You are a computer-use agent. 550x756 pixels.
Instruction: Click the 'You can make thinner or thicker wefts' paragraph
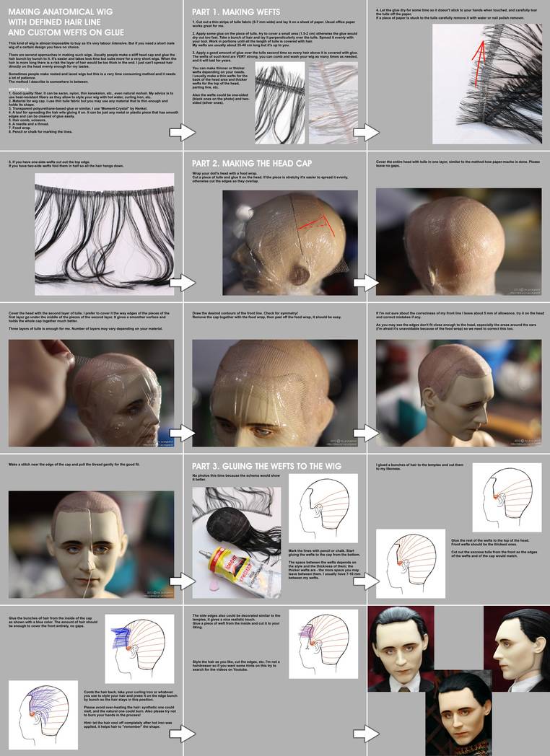point(220,78)
